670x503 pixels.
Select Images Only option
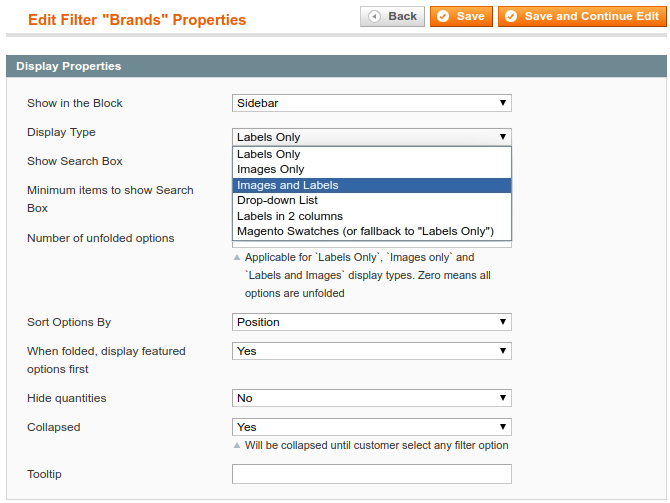(x=271, y=170)
